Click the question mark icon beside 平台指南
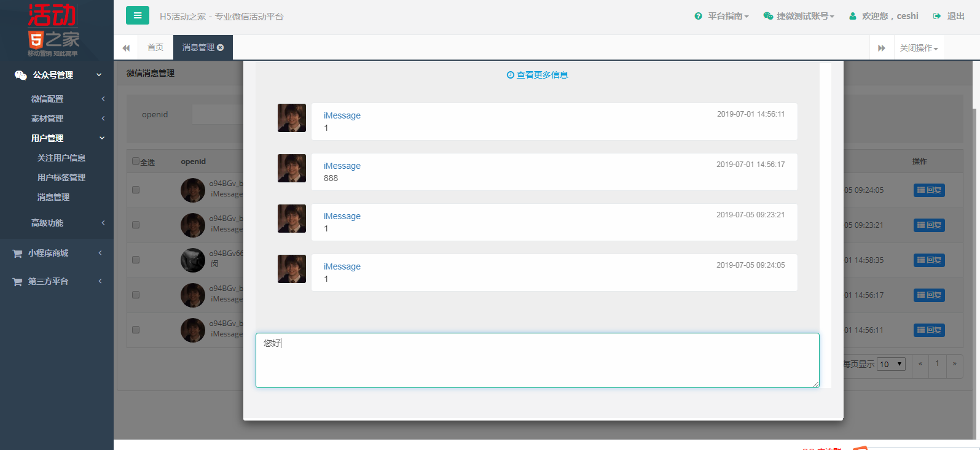 (x=698, y=16)
